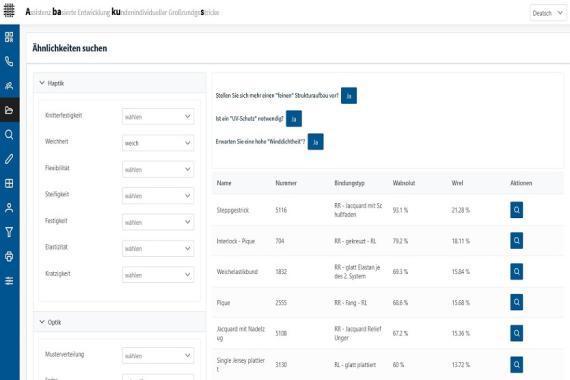Open the users group icon in sidebar

coord(9,86)
